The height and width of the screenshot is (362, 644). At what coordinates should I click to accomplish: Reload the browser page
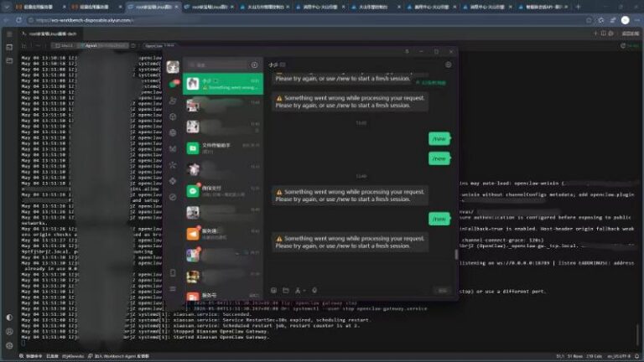point(19,20)
